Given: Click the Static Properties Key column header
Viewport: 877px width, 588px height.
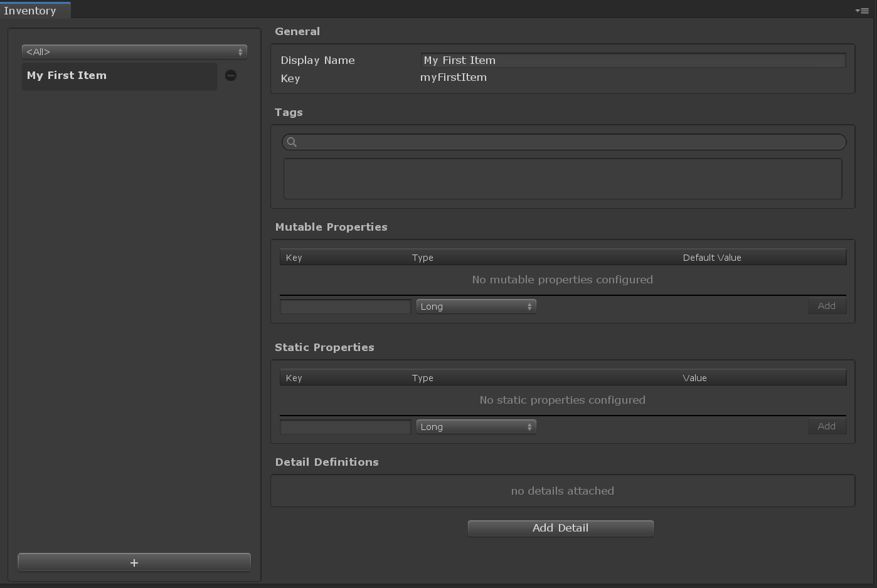Looking at the screenshot, I should coord(294,378).
